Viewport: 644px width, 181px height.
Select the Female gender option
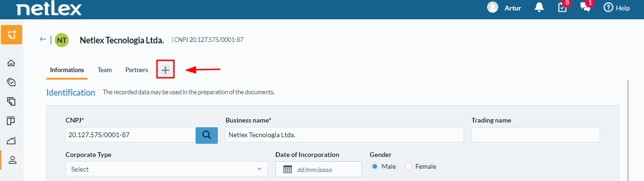click(x=409, y=166)
